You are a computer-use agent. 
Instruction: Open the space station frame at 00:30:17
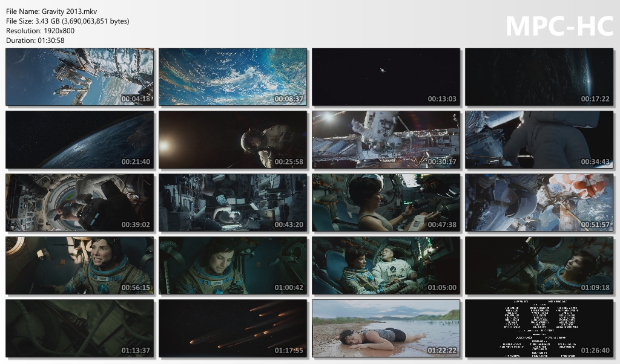[386, 140]
